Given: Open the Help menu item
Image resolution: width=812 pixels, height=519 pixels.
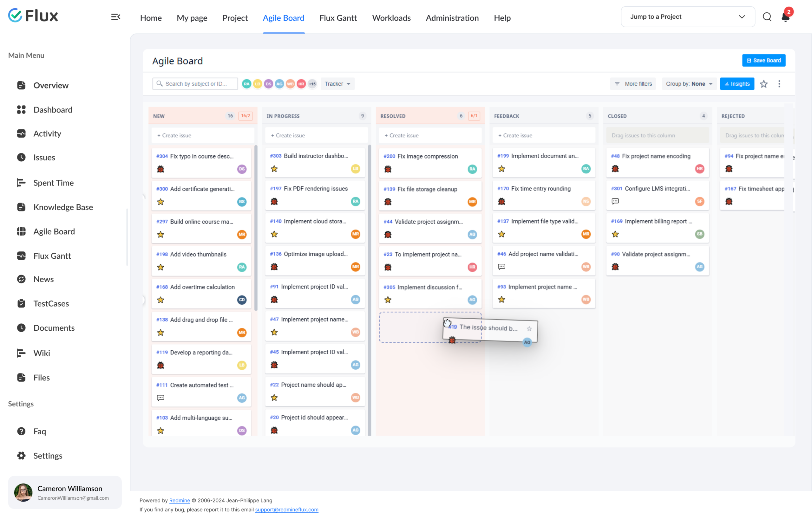Looking at the screenshot, I should point(502,18).
